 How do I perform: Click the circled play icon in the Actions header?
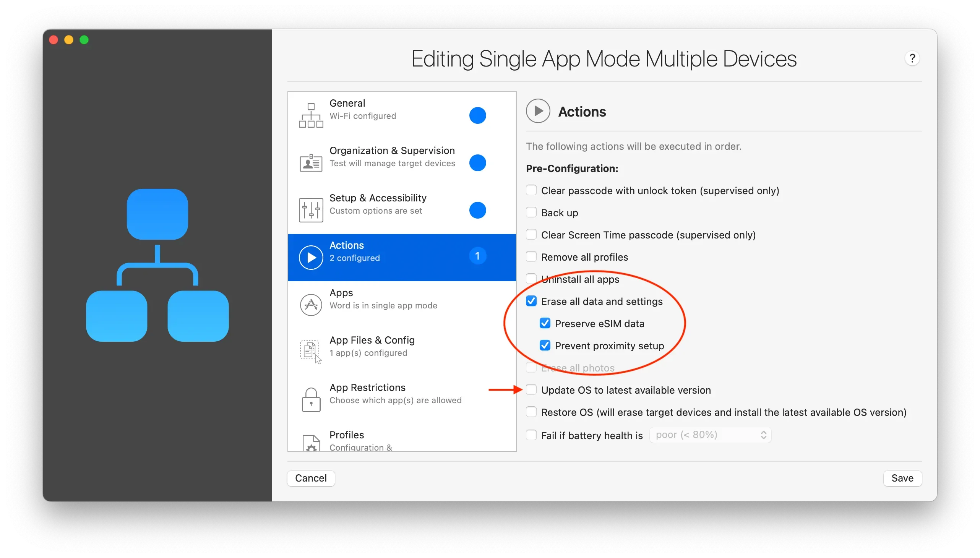537,111
